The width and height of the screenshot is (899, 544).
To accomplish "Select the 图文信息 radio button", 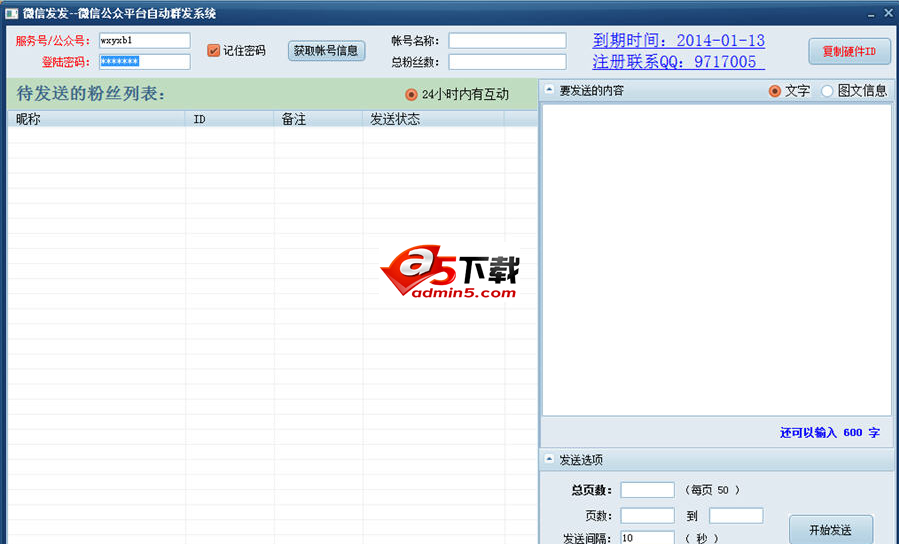I will tap(827, 91).
